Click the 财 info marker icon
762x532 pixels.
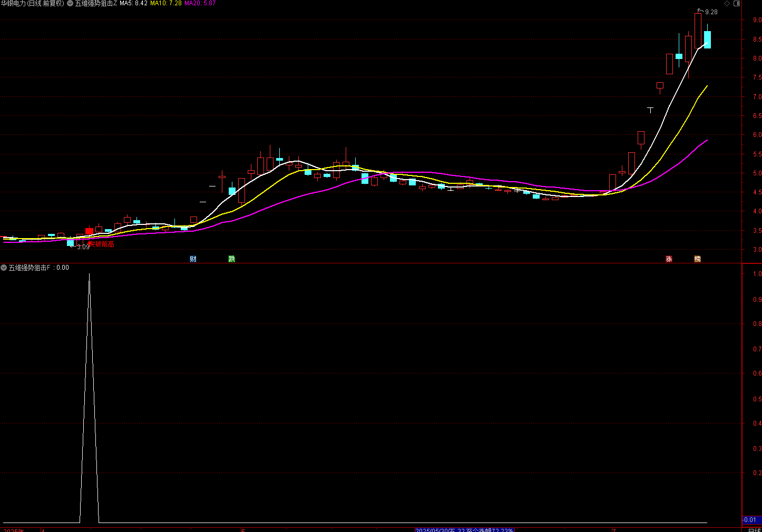pos(193,259)
